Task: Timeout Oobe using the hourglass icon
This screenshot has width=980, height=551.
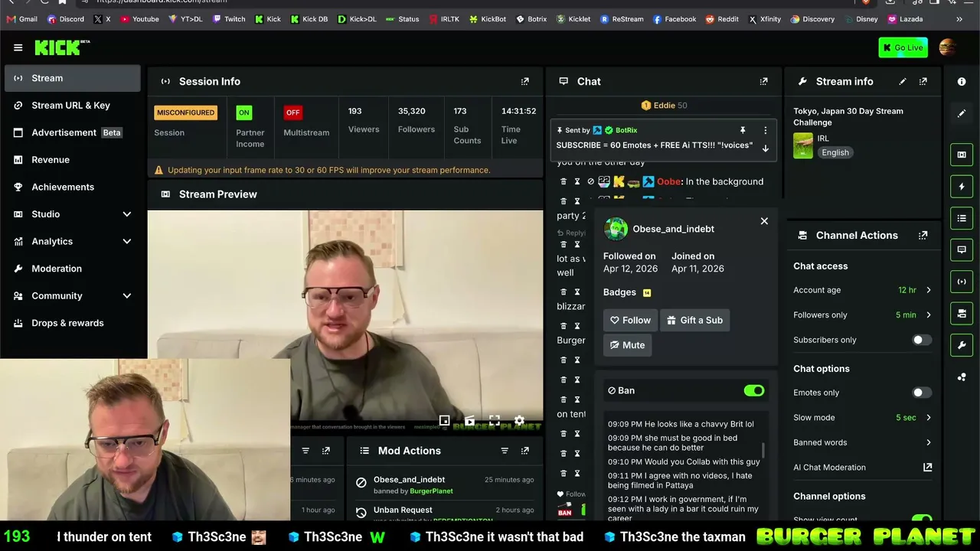Action: tap(577, 181)
